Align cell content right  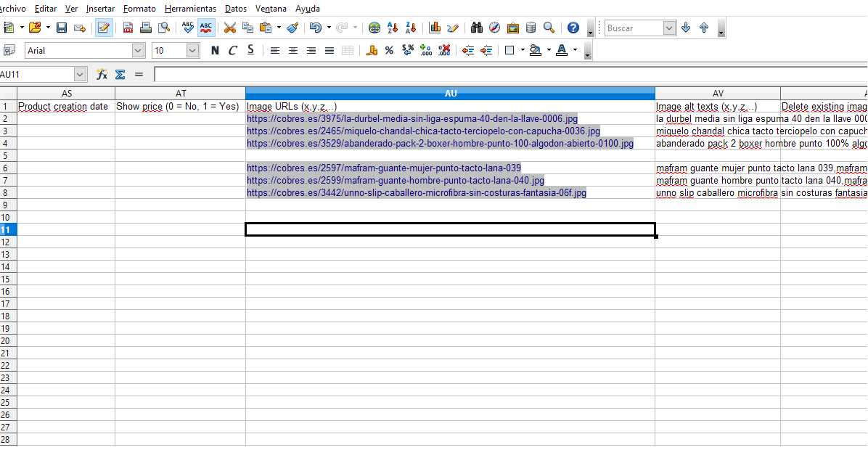[311, 50]
